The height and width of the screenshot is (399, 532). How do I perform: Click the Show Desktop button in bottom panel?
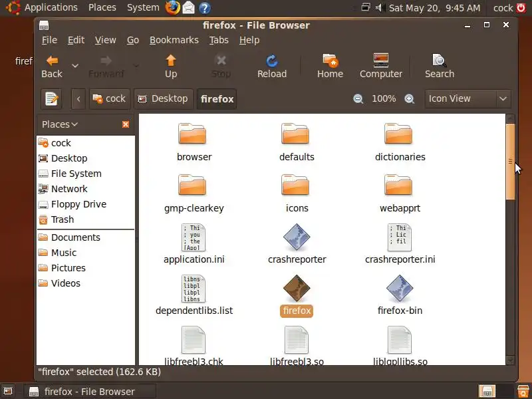(8, 391)
